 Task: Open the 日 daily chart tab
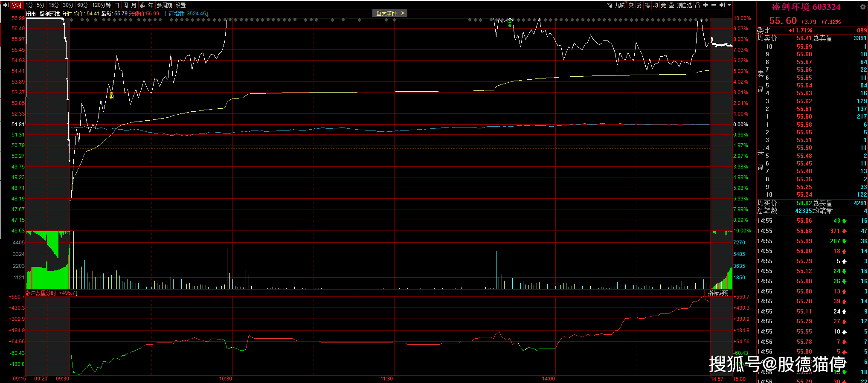pyautogui.click(x=116, y=5)
